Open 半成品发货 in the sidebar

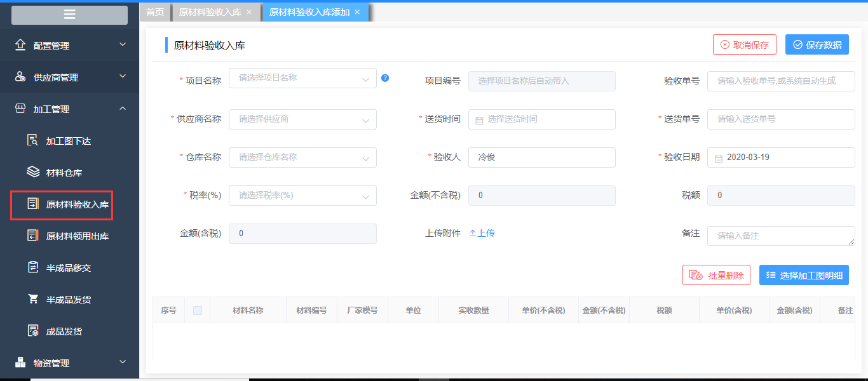pos(69,300)
